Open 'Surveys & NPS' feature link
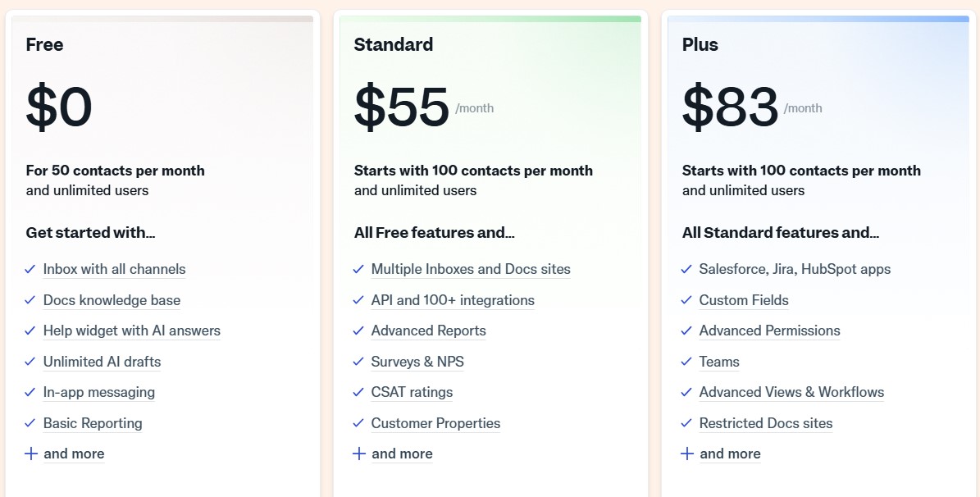The height and width of the screenshot is (497, 980). [417, 362]
